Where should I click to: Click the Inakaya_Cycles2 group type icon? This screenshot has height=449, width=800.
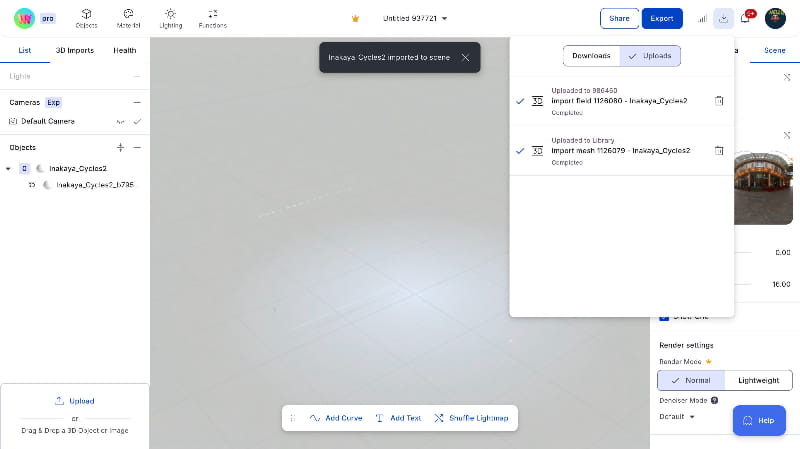point(24,168)
